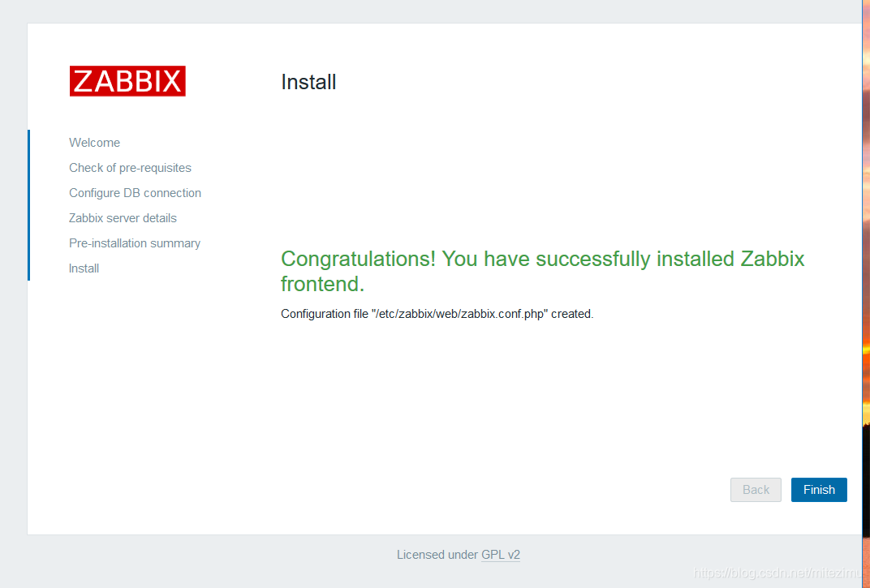Select the Check of pre-requisites step

(x=130, y=168)
